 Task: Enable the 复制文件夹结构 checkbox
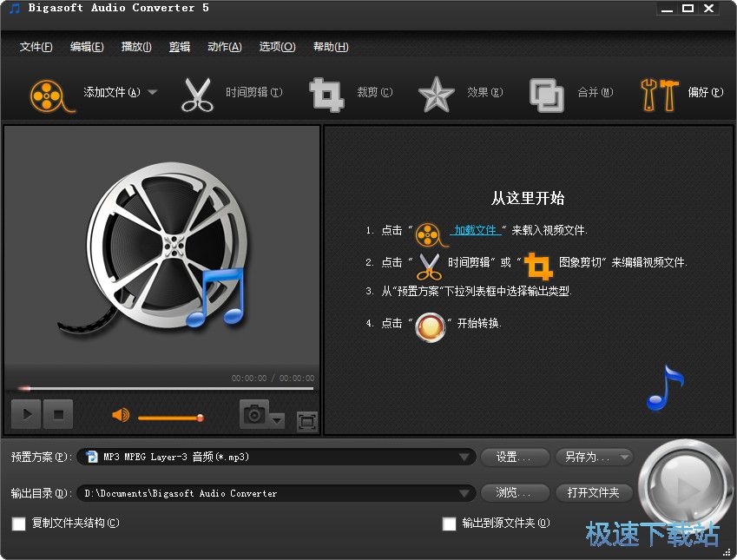(x=17, y=524)
